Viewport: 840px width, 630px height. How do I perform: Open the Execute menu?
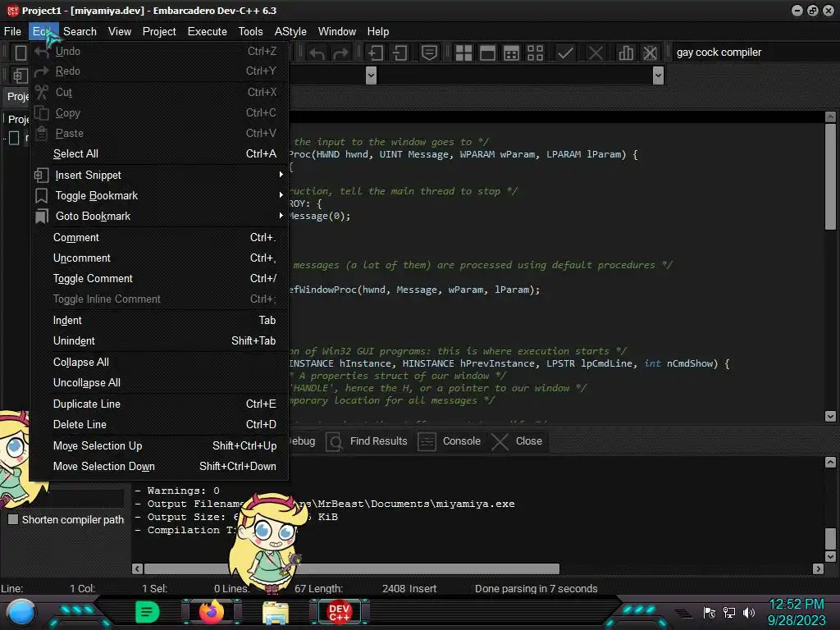(x=208, y=32)
